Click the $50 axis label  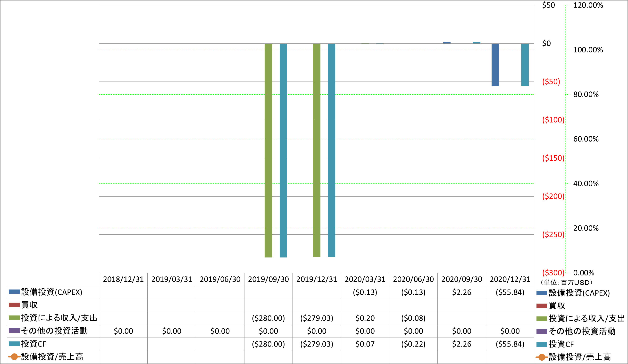click(549, 5)
